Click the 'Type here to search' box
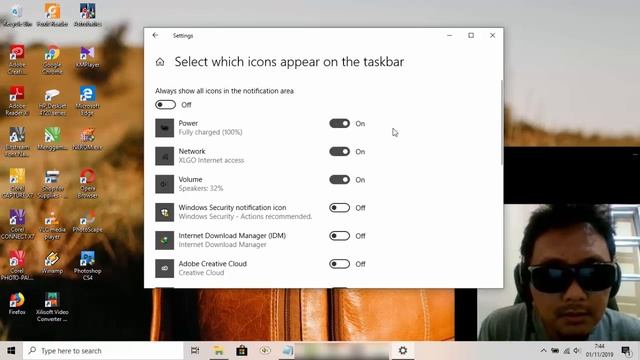 point(103,351)
